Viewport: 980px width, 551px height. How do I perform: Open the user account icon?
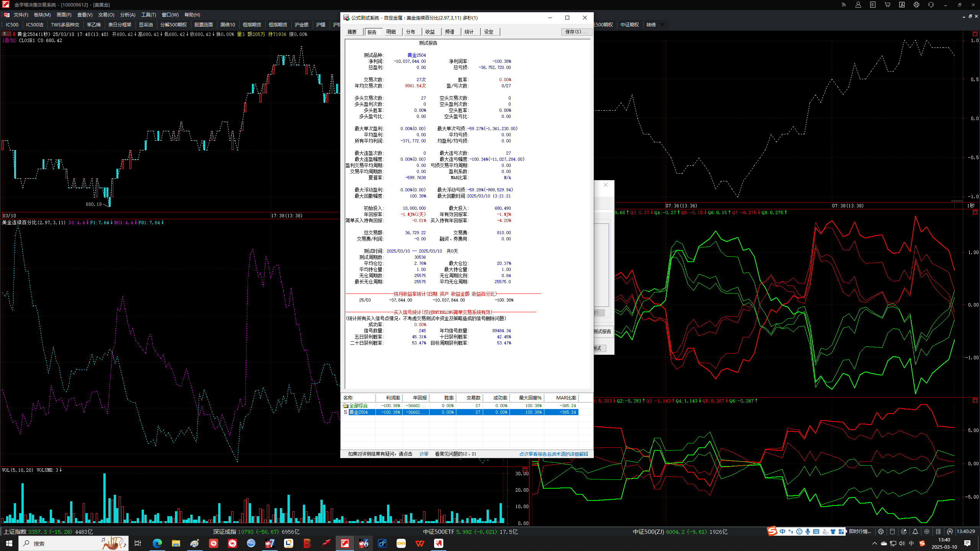[858, 5]
